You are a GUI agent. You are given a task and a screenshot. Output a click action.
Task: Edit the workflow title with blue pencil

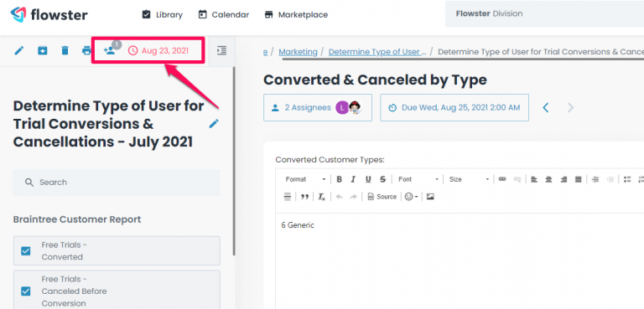click(x=214, y=124)
